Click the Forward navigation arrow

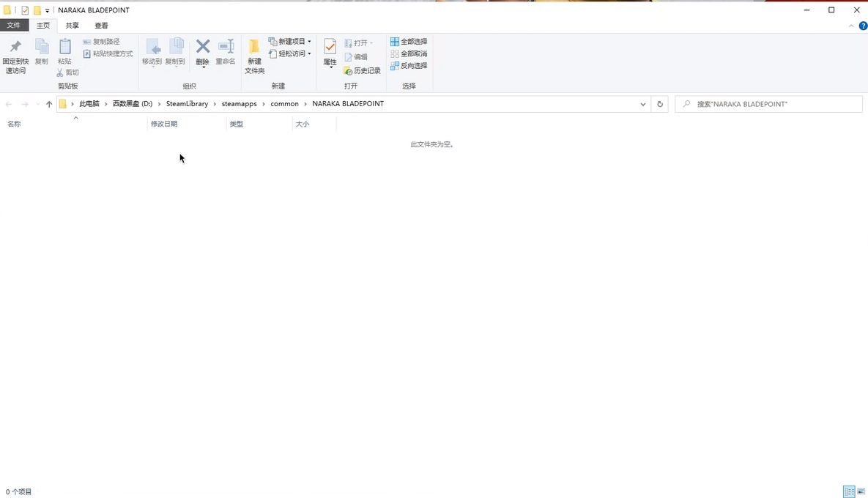pos(25,104)
